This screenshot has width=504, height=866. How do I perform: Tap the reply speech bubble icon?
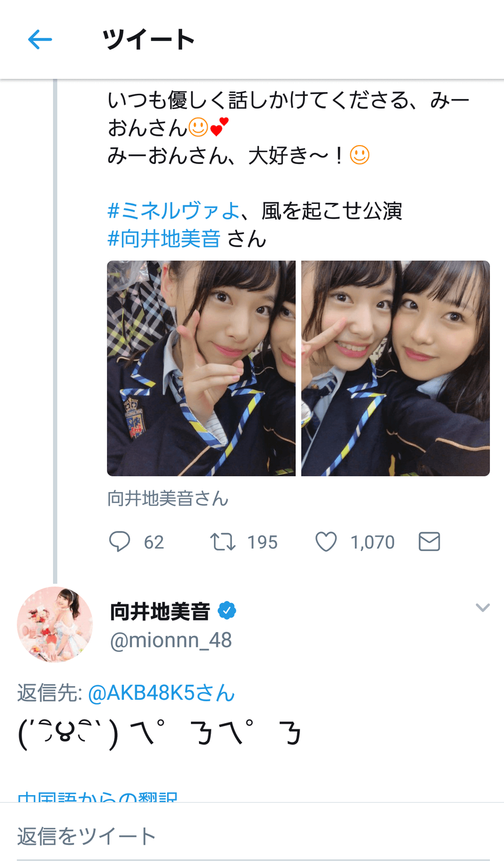point(120,541)
